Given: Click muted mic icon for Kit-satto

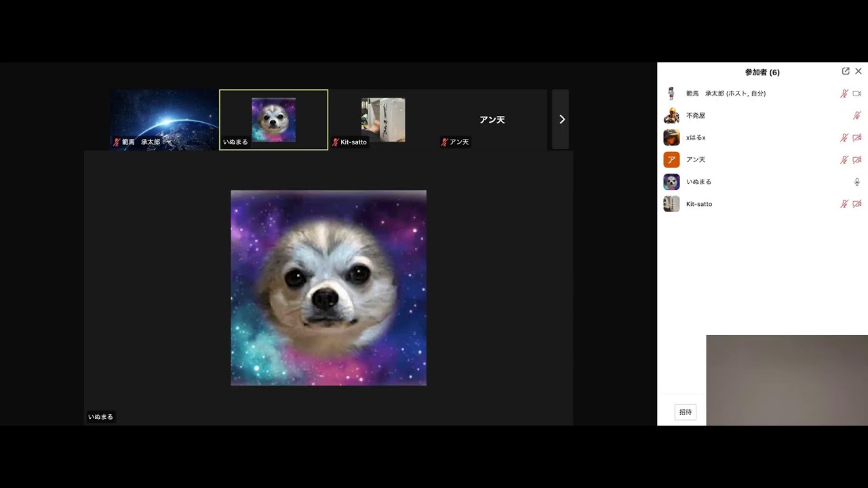Looking at the screenshot, I should [x=844, y=204].
